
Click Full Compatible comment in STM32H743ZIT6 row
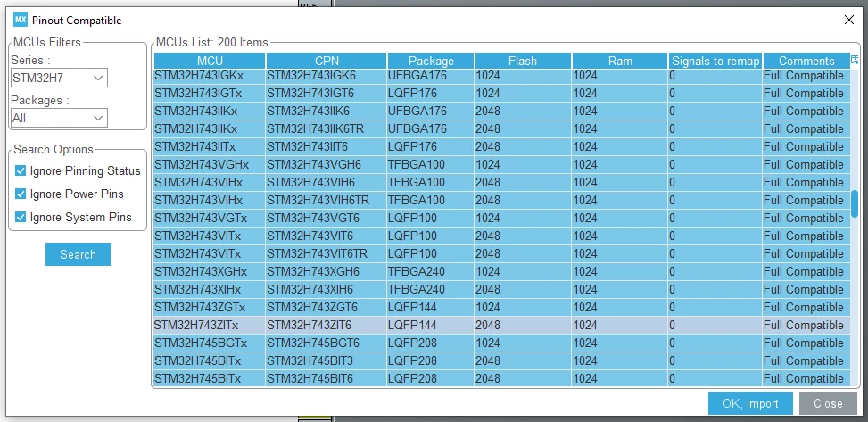806,325
